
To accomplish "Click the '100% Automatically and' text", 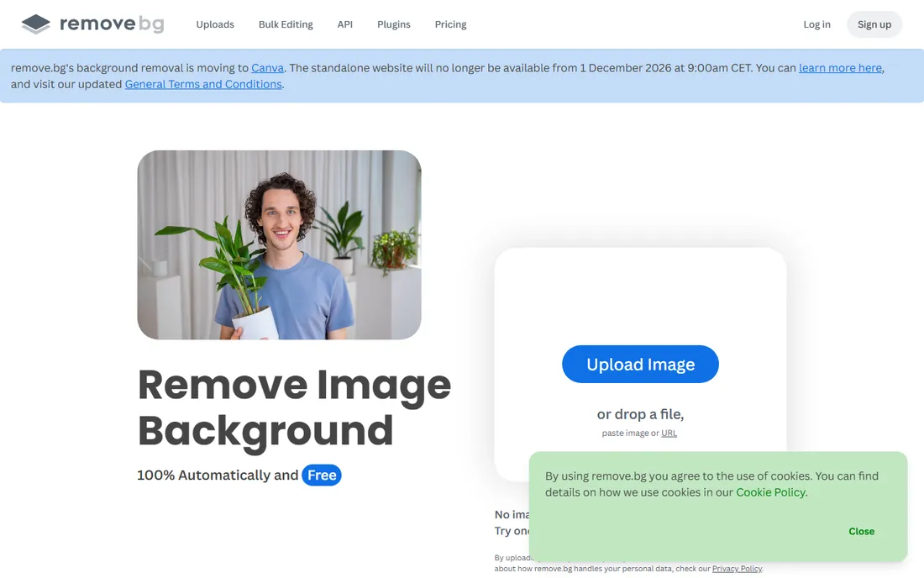I will click(218, 475).
